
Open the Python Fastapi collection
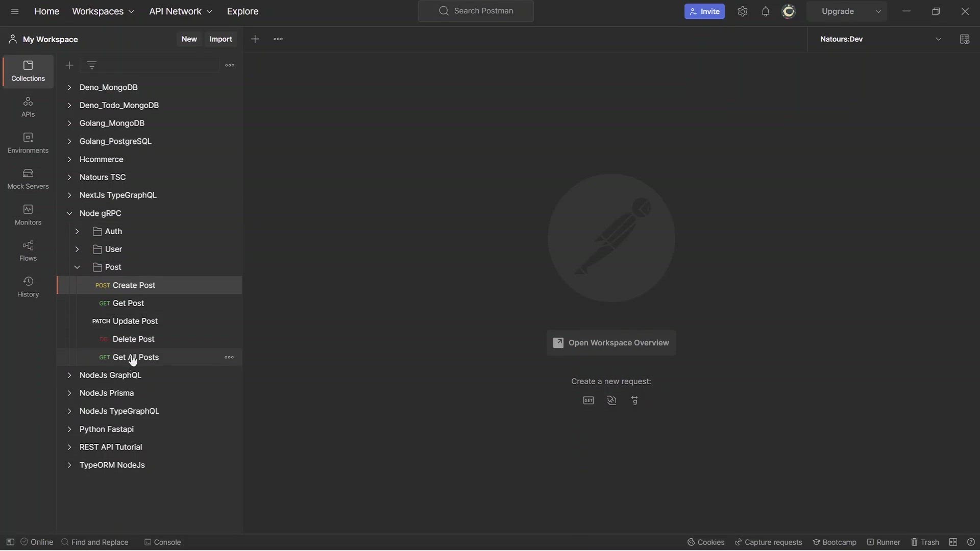[107, 429]
